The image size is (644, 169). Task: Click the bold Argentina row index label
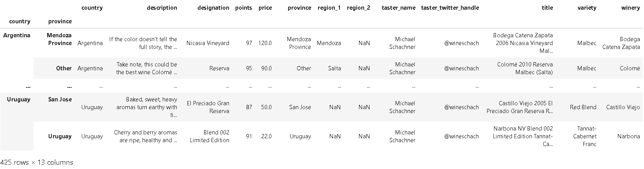coord(17,35)
